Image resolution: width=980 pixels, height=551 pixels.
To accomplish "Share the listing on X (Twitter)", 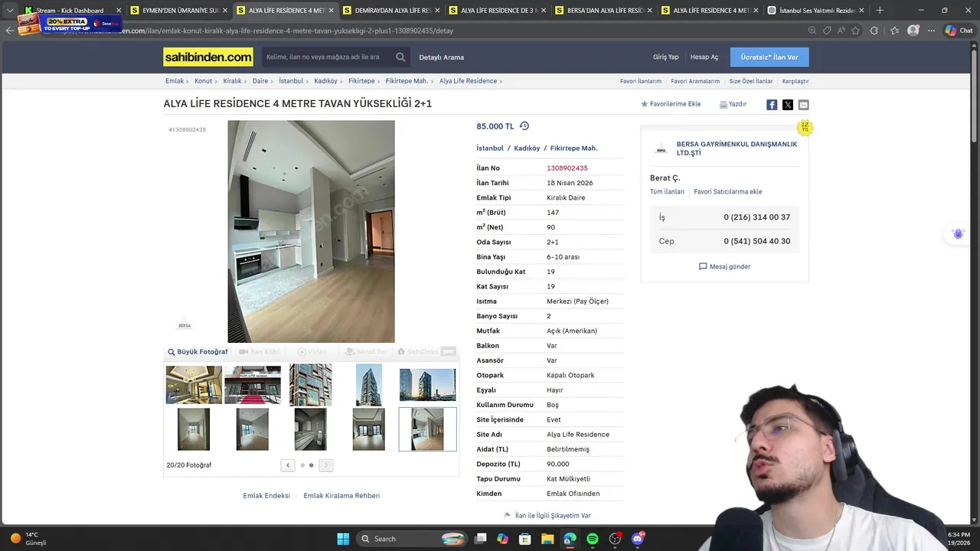I will [x=788, y=105].
